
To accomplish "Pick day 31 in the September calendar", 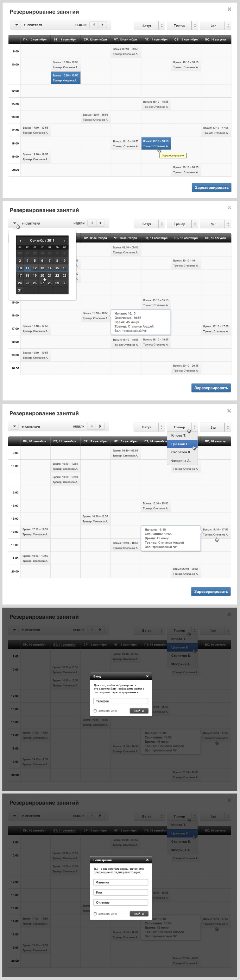I will (x=20, y=290).
